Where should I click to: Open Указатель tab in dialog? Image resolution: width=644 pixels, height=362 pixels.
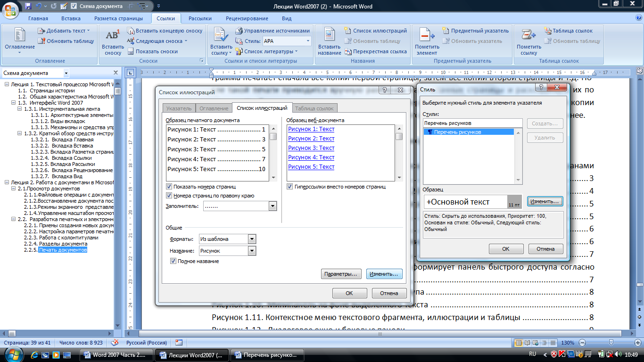(179, 108)
